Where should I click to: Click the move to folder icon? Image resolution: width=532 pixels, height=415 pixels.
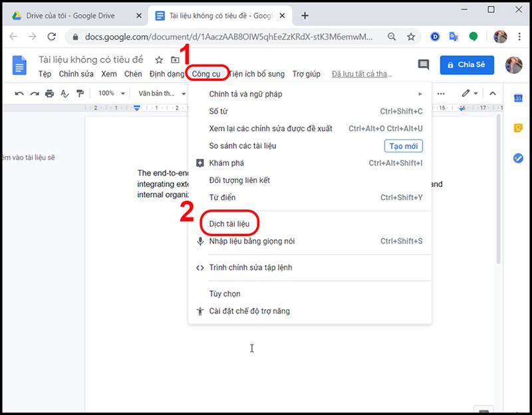point(175,60)
